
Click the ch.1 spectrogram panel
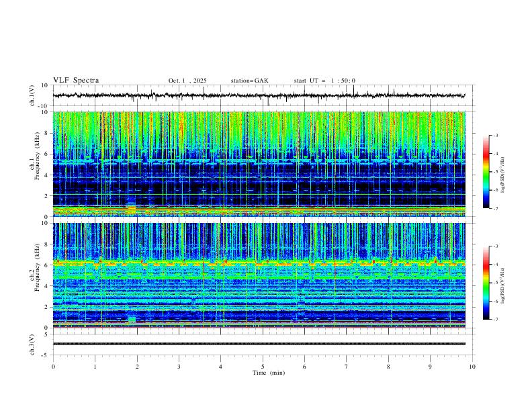259,164
